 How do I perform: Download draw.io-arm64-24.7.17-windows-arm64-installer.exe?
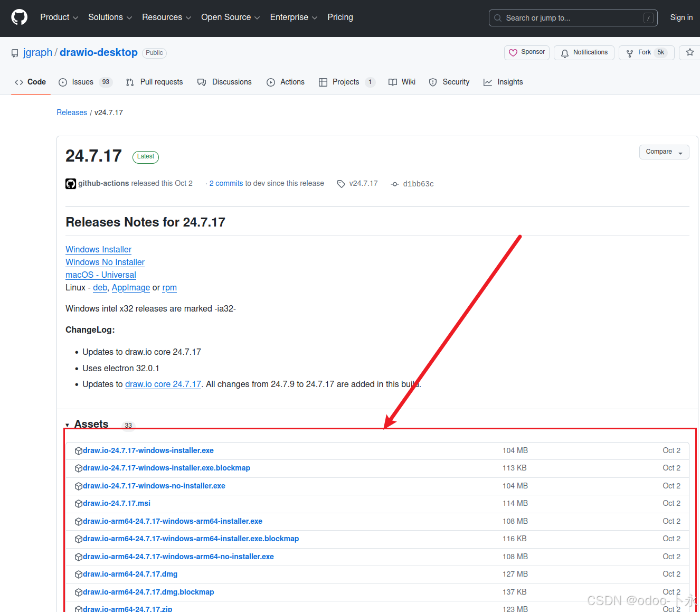click(x=173, y=521)
